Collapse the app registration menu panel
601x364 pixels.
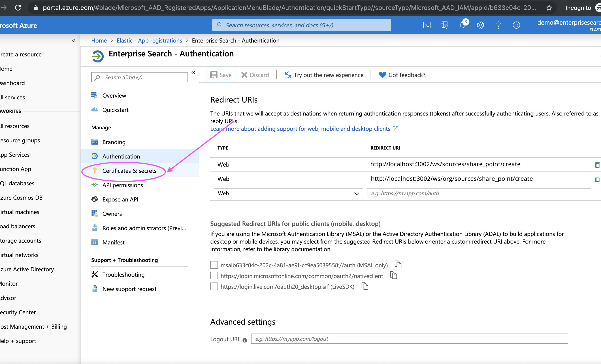tap(193, 73)
